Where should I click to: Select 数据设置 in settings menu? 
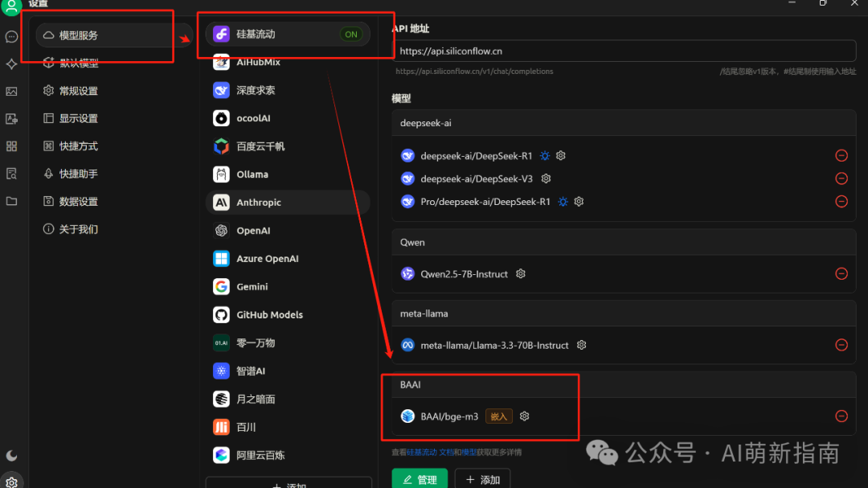114,202
